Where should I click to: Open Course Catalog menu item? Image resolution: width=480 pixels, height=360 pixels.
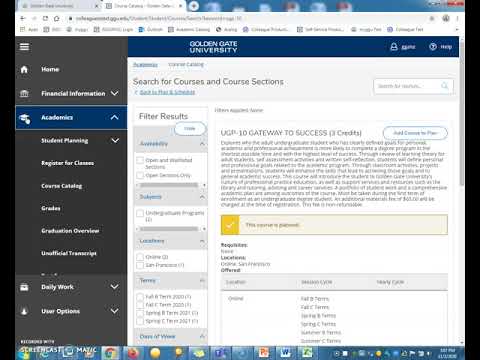click(x=62, y=186)
